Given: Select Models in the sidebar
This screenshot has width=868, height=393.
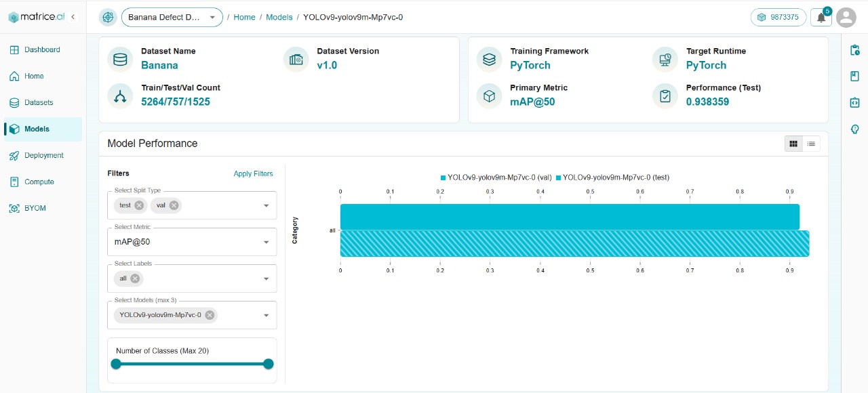Looking at the screenshot, I should 43,129.
